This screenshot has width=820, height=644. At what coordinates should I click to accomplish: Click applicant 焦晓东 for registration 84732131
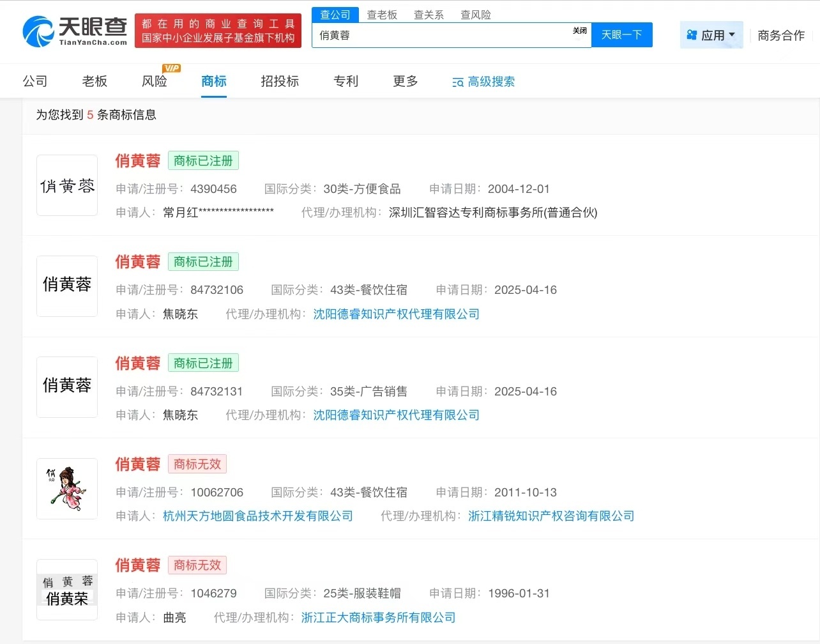coord(181,415)
